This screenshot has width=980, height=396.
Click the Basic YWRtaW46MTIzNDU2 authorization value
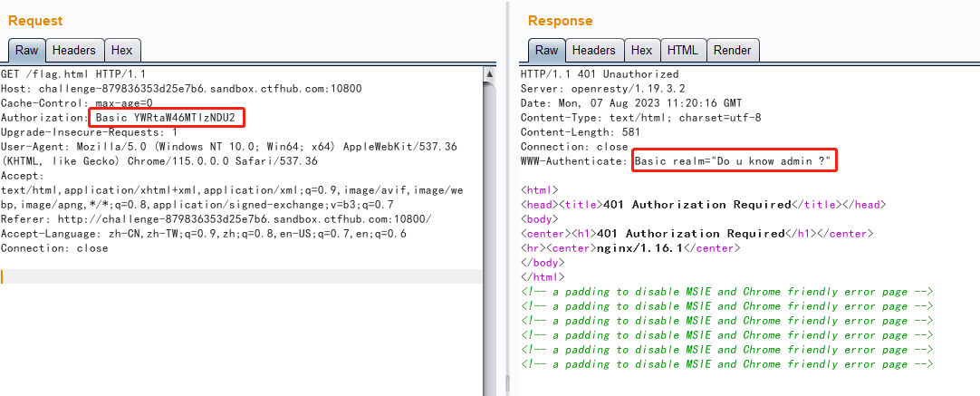[165, 118]
